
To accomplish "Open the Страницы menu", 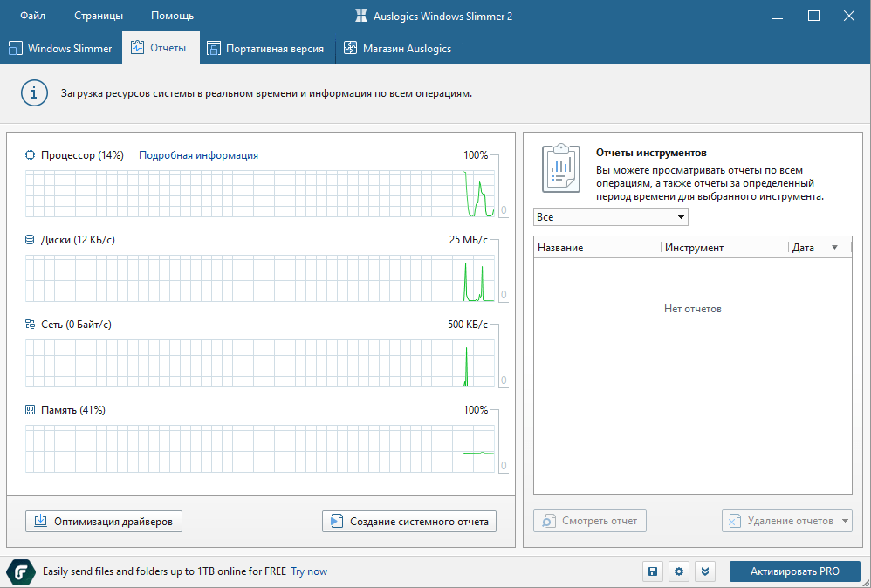I will click(x=99, y=16).
